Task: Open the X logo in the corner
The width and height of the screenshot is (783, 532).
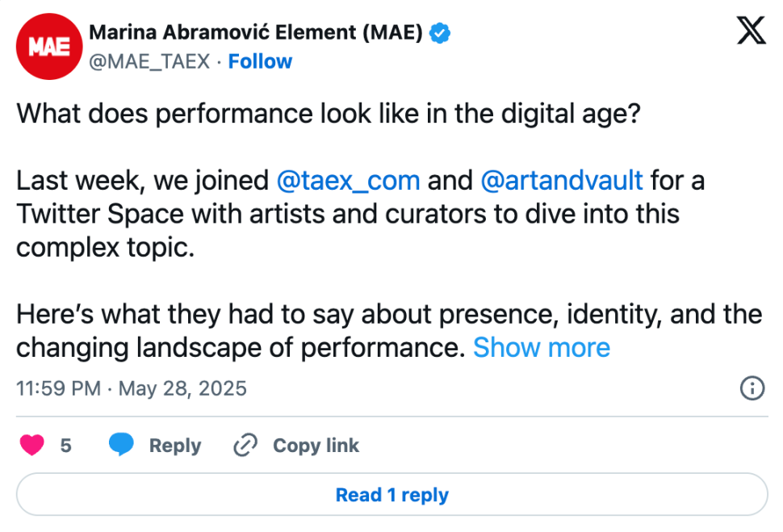Action: (x=751, y=31)
